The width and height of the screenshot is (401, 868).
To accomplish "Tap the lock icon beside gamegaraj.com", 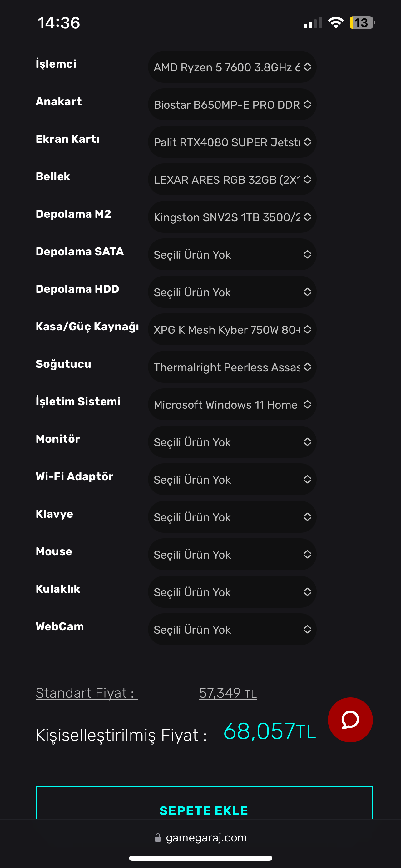I will point(158,838).
